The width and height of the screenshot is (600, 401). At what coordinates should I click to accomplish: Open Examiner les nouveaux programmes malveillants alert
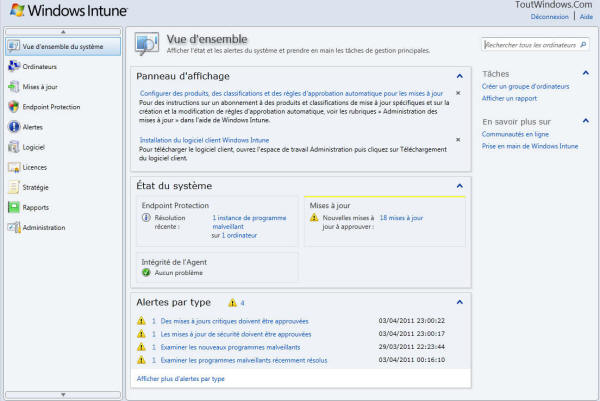click(230, 347)
